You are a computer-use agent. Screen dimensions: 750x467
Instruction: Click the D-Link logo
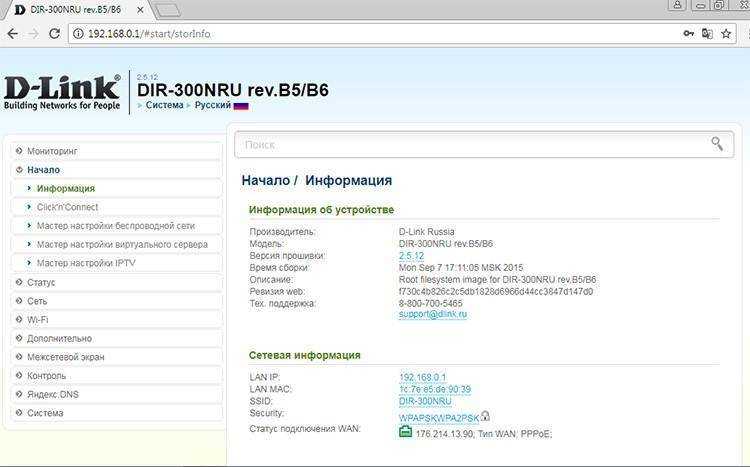click(x=62, y=92)
